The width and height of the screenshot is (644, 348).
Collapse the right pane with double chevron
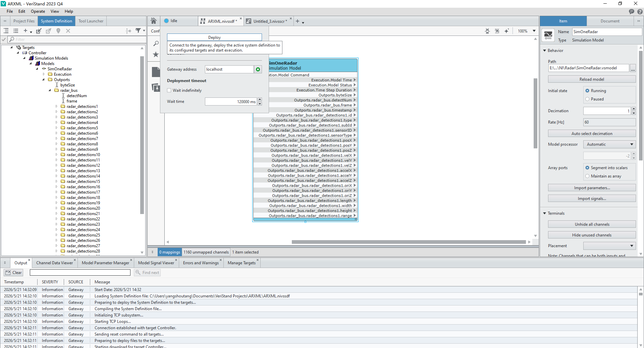[639, 21]
